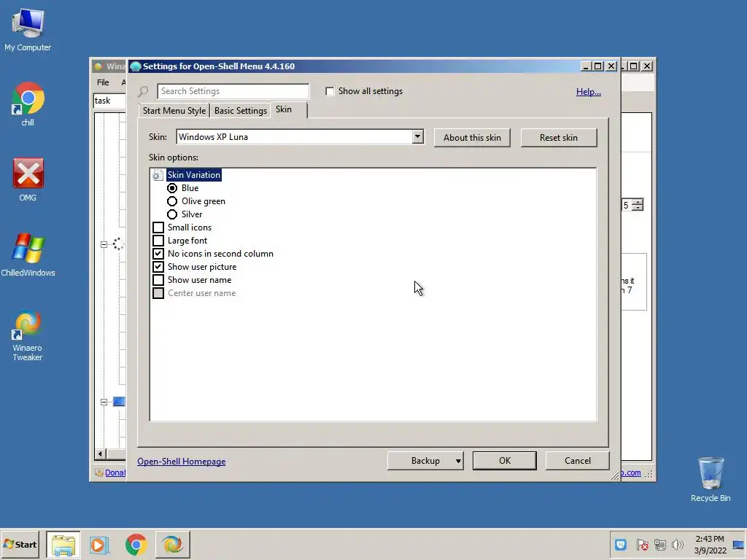The height and width of the screenshot is (560, 747).
Task: Switch to the Start Menu Style tab
Action: tap(174, 111)
